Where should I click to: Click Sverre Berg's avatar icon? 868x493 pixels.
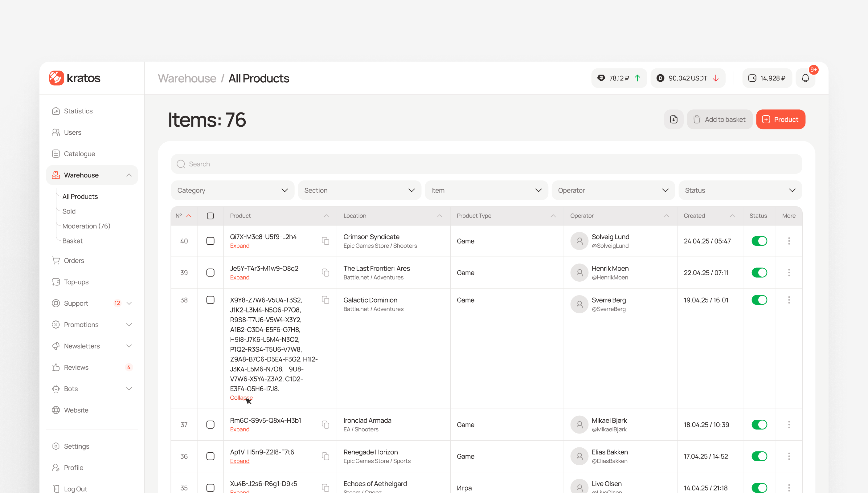(579, 304)
